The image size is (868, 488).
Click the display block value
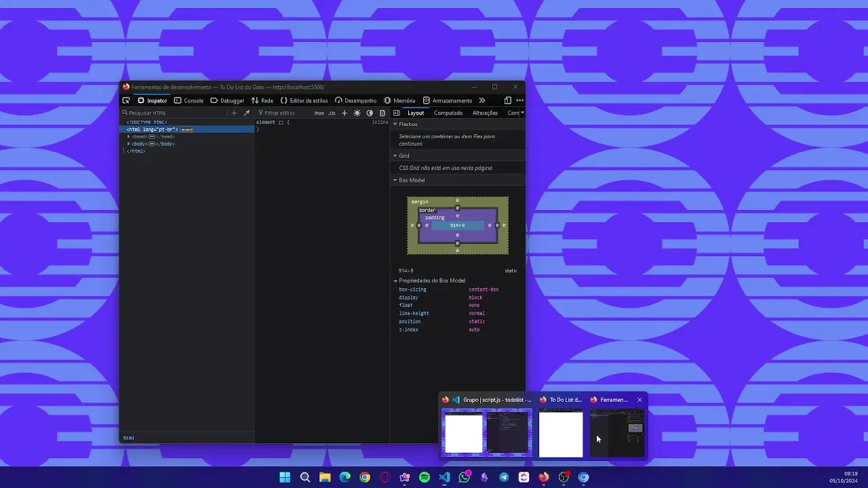(475, 298)
